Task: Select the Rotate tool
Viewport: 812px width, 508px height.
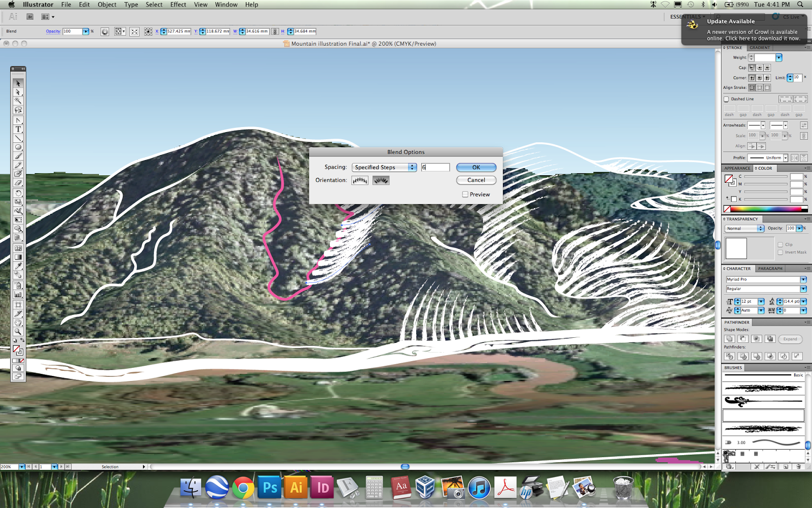Action: pyautogui.click(x=18, y=193)
